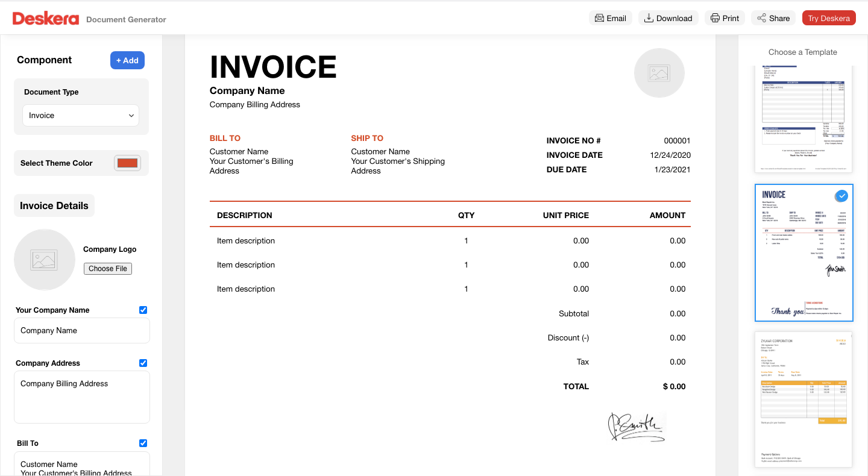
Task: Click the blue checkmark badge on the selected template
Action: [x=841, y=196]
